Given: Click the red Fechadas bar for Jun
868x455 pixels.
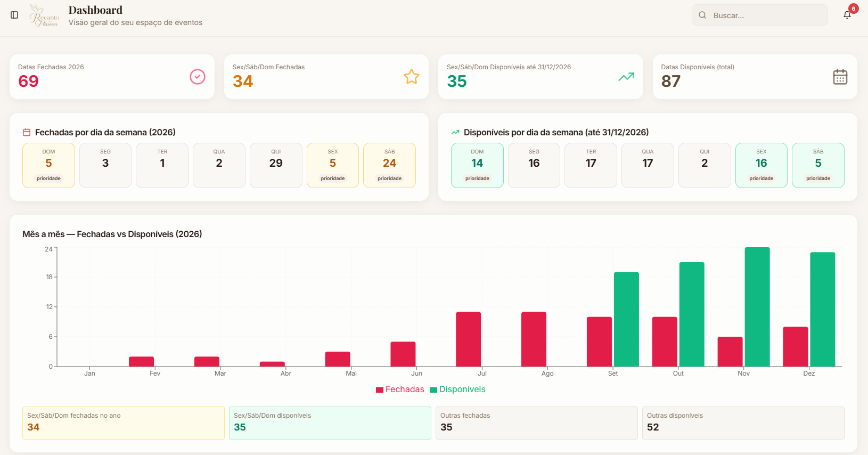Looking at the screenshot, I should [403, 354].
